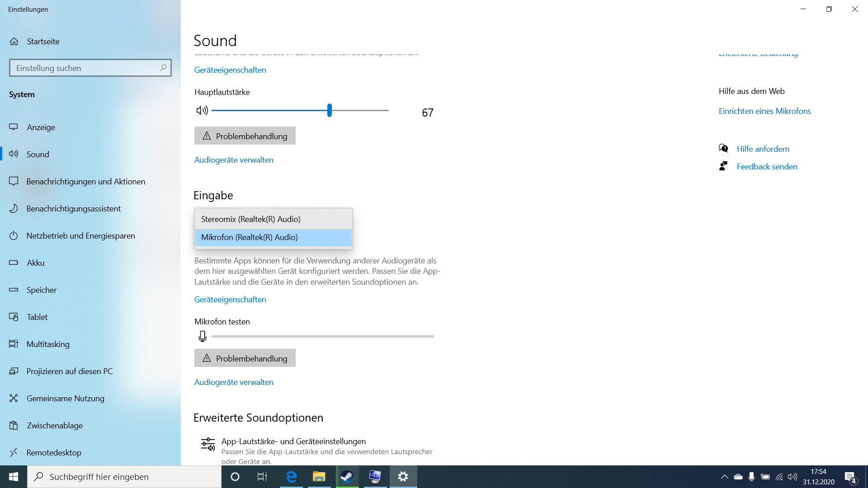The image size is (868, 488).
Task: Click the Hilfe anfordern chat icon
Action: [x=723, y=148]
